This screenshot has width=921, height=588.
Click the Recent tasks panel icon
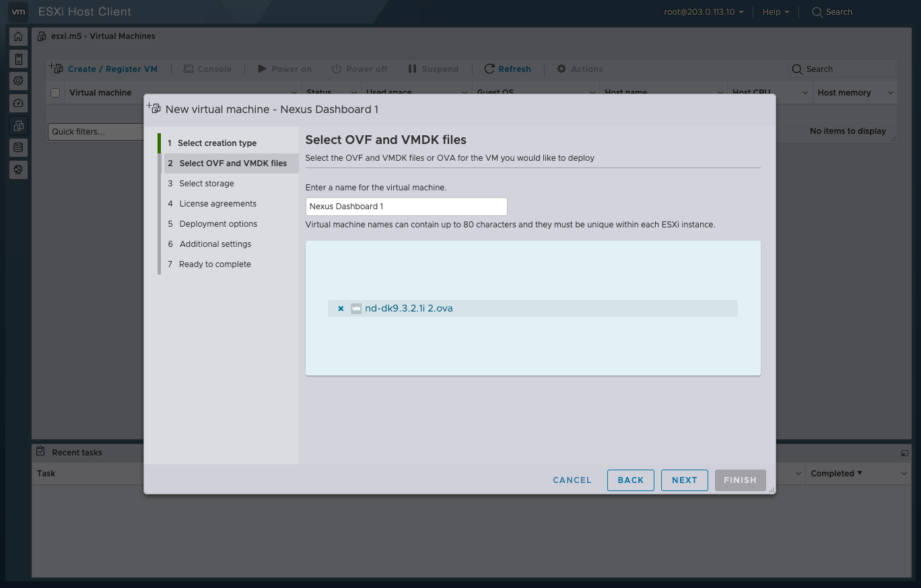[x=41, y=451]
